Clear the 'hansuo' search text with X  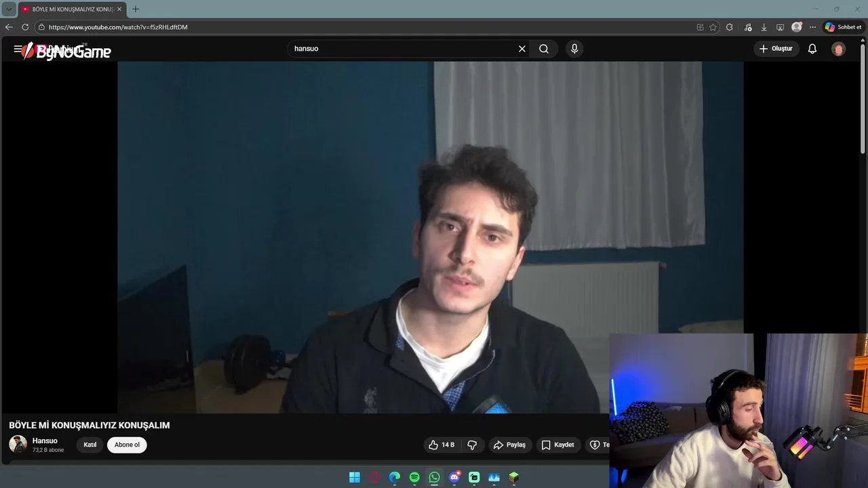tap(522, 49)
